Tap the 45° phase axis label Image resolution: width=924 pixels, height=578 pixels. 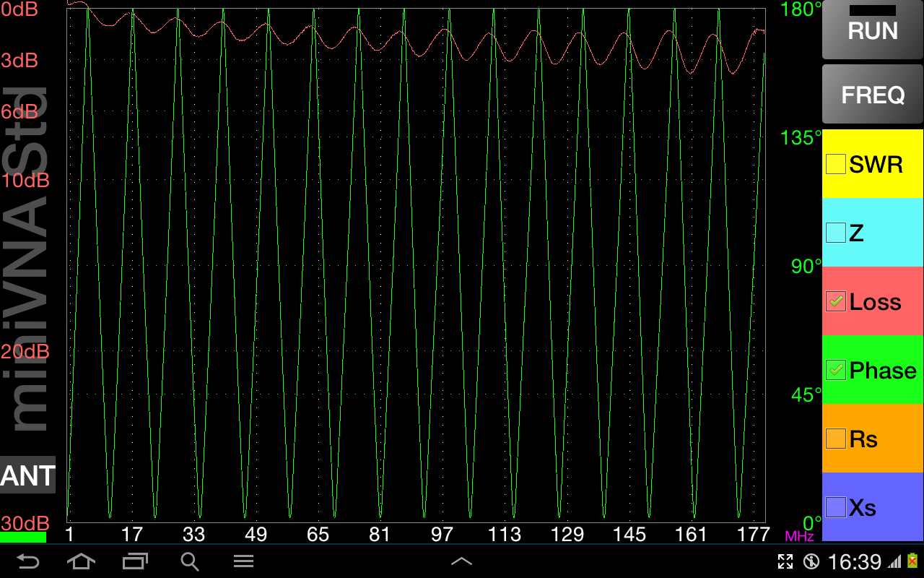coord(807,395)
